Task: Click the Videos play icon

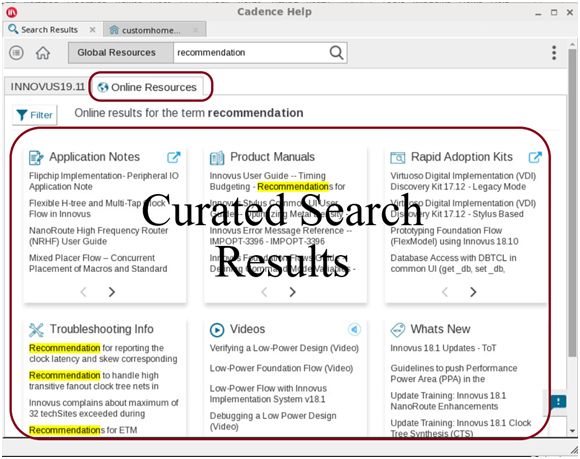Action: [x=217, y=330]
